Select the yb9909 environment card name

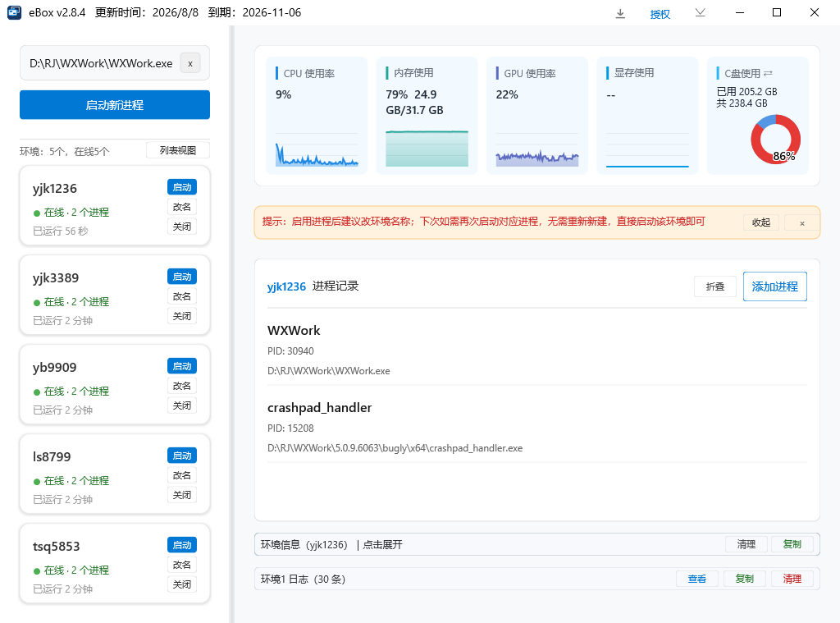pyautogui.click(x=55, y=368)
